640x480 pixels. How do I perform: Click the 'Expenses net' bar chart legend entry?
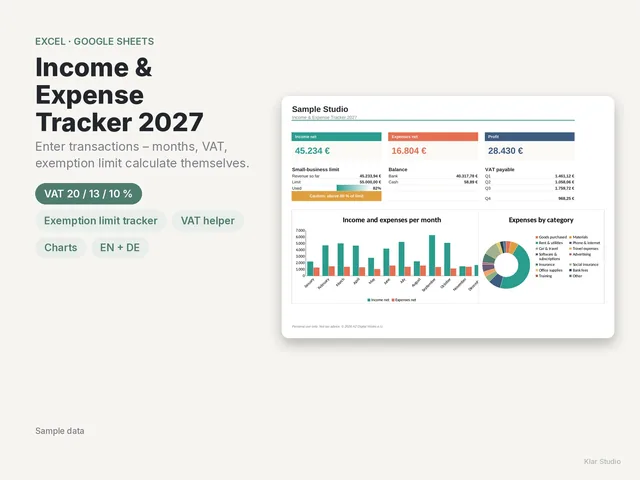click(x=404, y=300)
